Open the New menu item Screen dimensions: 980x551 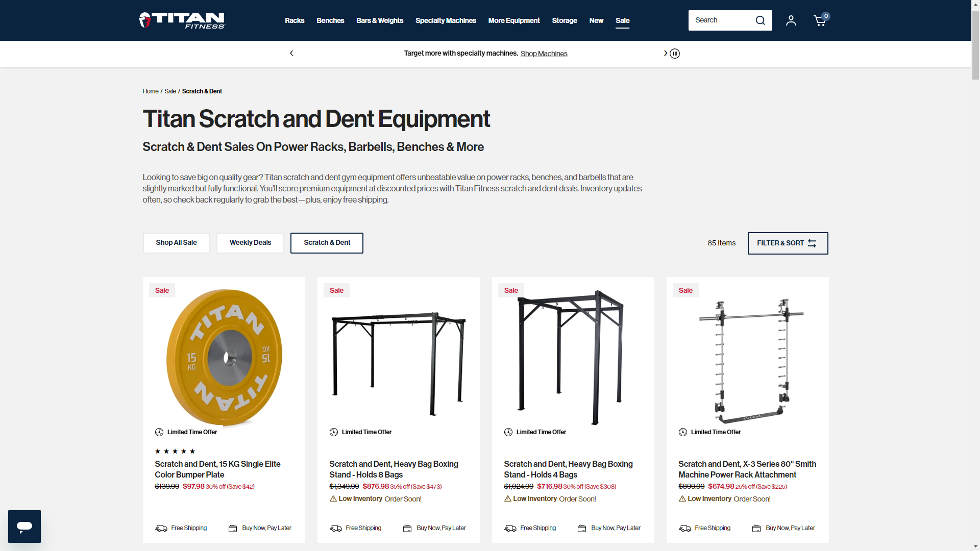coord(596,20)
